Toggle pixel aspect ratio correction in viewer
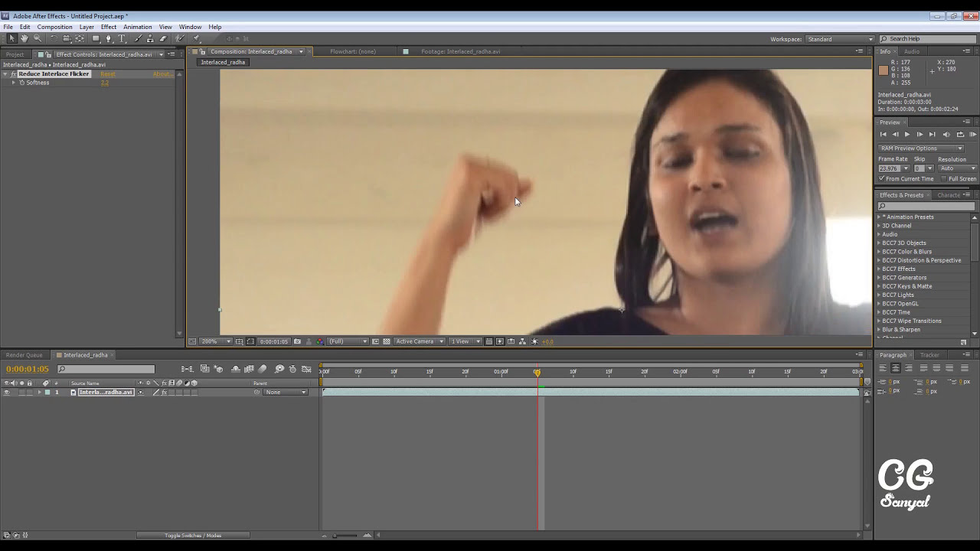The height and width of the screenshot is (551, 980). pyautogui.click(x=488, y=341)
